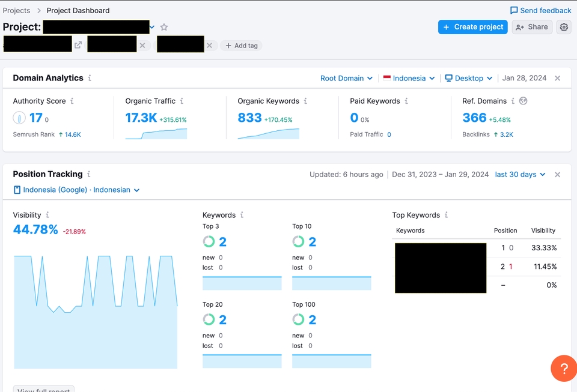Click Top 3 donut chart icon
Viewport: 577px width, 392px height.
209,241
